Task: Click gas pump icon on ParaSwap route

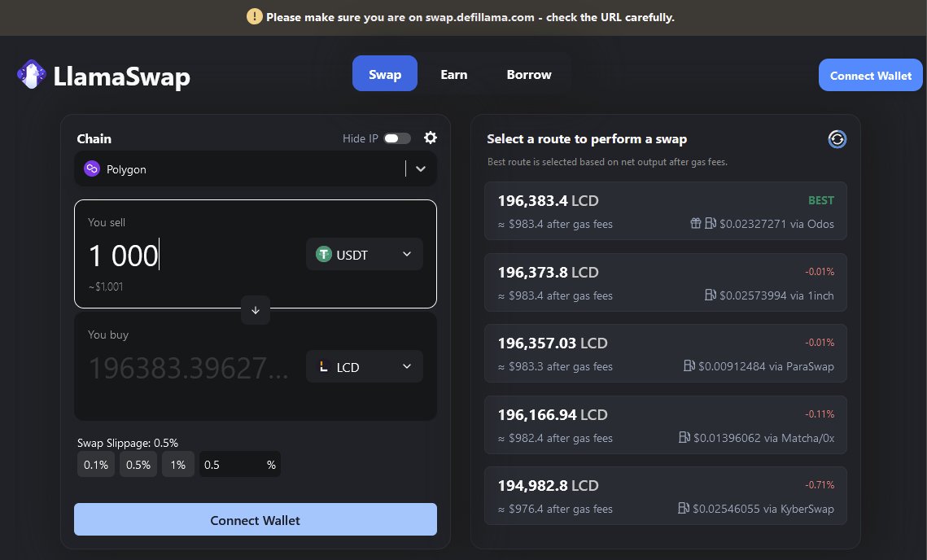Action: pos(689,365)
